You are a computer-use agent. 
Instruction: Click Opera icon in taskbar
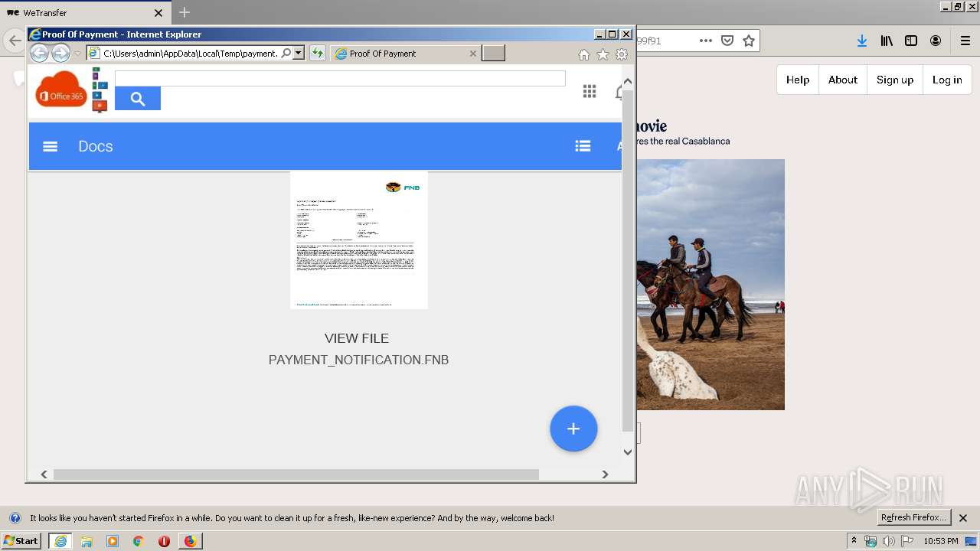click(164, 541)
